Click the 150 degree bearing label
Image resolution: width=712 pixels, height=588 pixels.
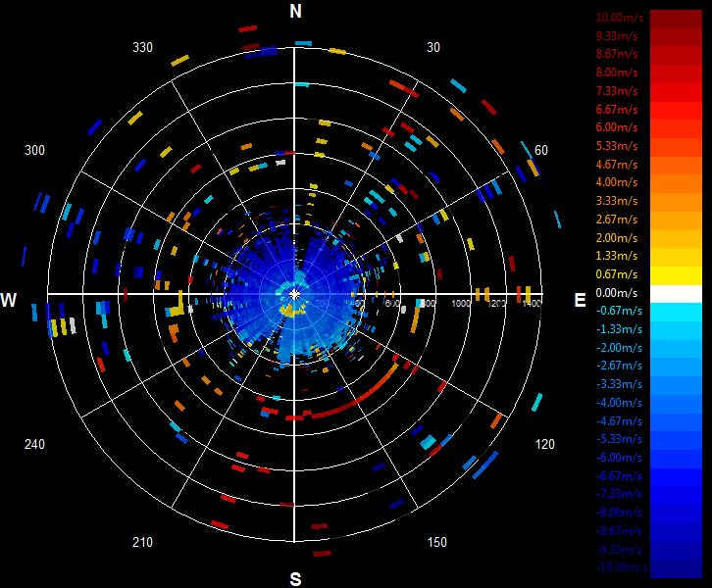436,542
